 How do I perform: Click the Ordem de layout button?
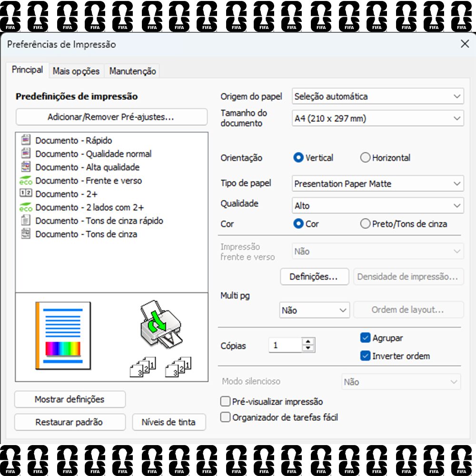[408, 310]
